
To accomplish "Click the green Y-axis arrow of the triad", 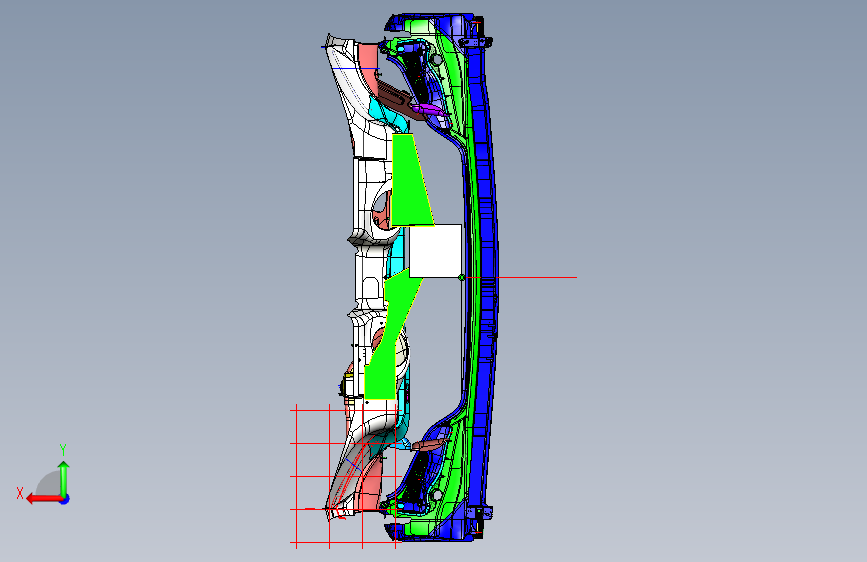I will pyautogui.click(x=64, y=478).
